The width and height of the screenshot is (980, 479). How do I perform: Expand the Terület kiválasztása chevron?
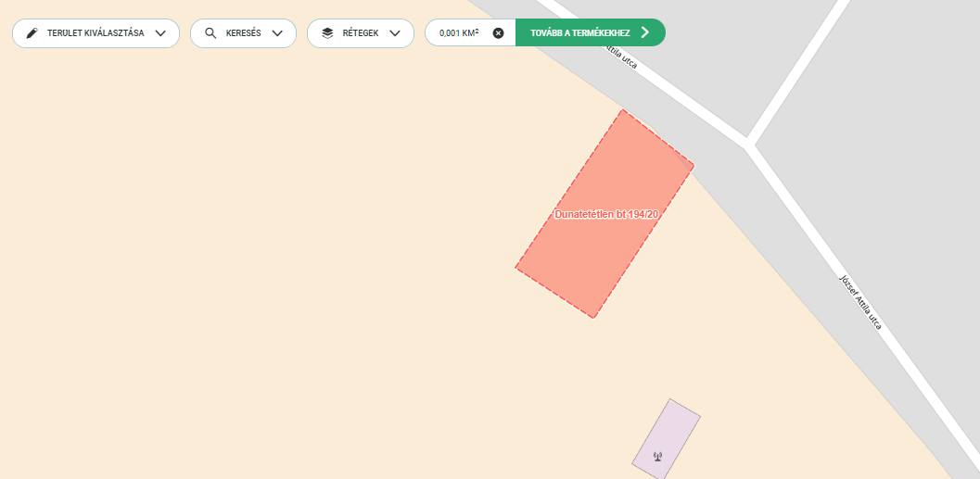pos(160,33)
